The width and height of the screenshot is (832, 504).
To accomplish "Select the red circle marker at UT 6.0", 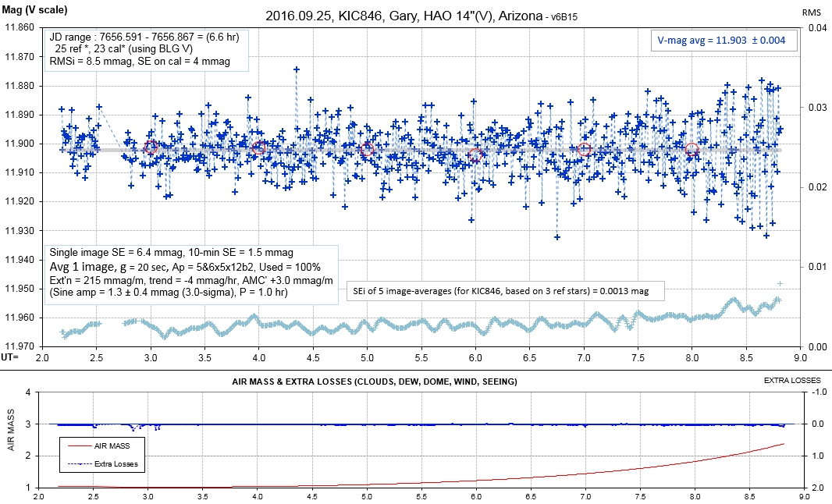I will [x=475, y=154].
